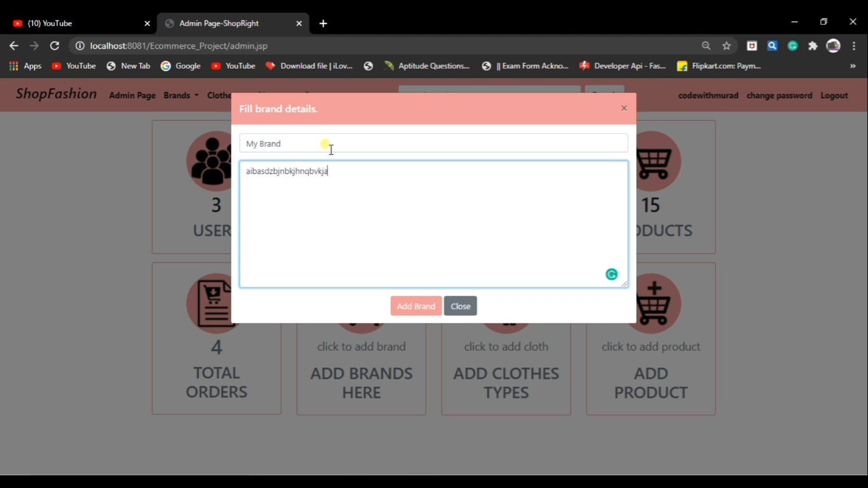Open the Google Apps grid on bookmarks bar
868x488 pixels.
pyautogui.click(x=13, y=65)
